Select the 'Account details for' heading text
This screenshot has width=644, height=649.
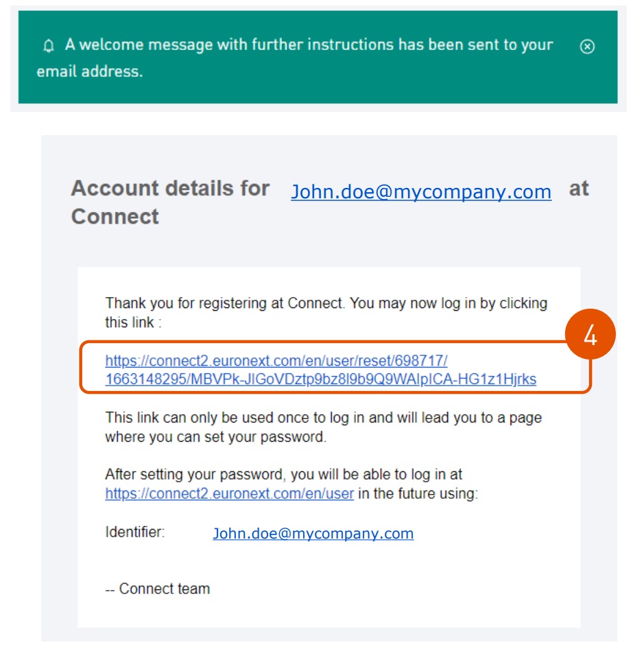170,189
